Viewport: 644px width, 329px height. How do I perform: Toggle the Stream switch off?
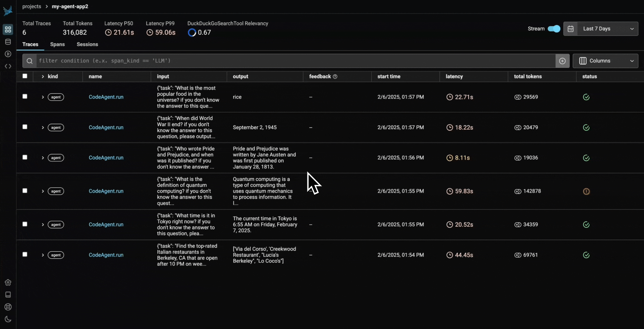coord(554,29)
